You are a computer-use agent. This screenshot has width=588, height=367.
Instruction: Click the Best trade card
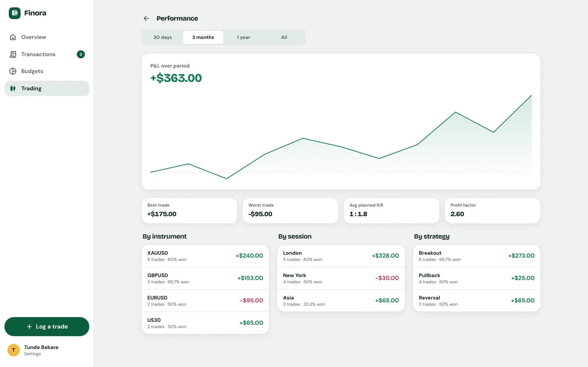point(189,211)
